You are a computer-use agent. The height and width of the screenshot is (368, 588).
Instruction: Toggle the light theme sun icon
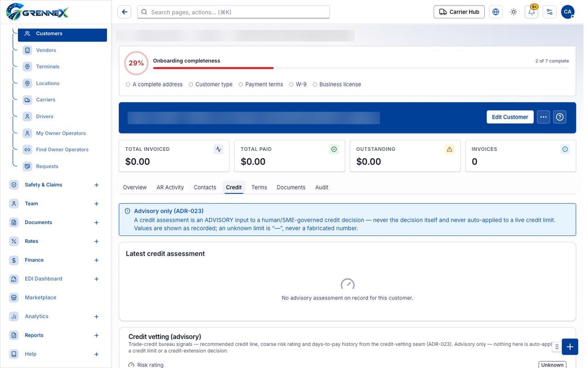514,12
